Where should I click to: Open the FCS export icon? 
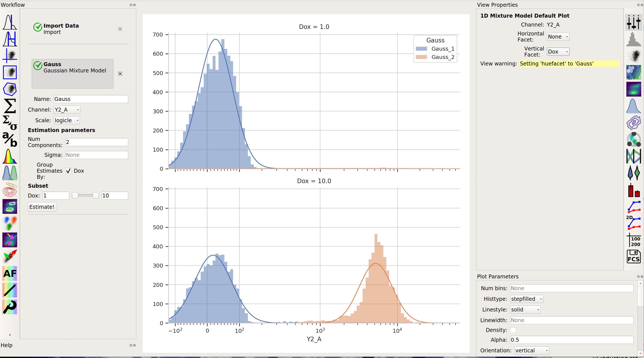coord(634,257)
